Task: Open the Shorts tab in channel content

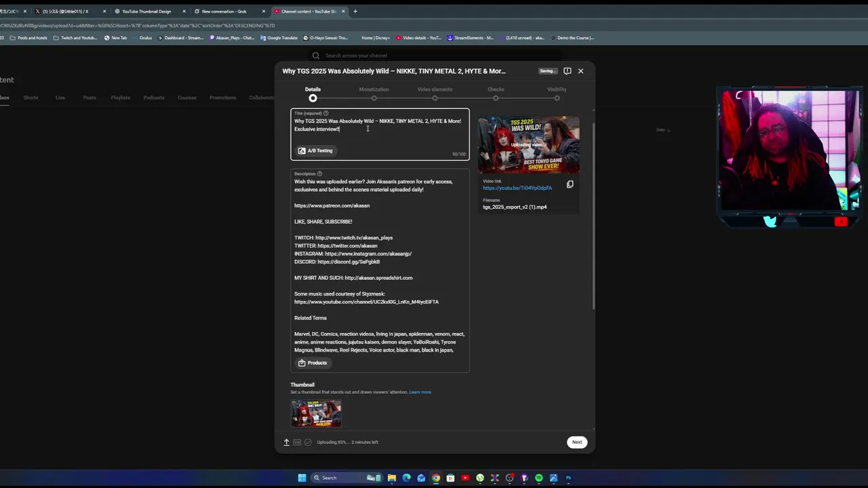Action: (x=31, y=98)
